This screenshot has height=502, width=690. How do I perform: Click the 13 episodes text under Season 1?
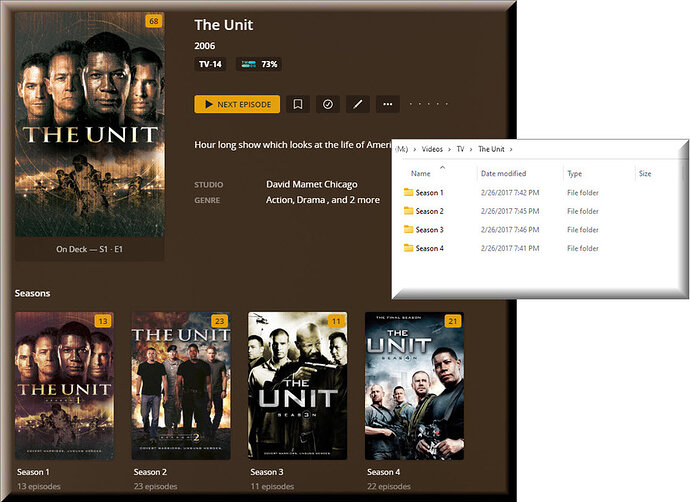pos(39,486)
